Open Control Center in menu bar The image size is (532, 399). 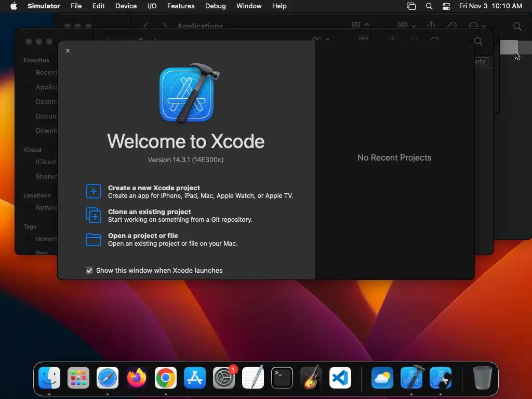446,6
